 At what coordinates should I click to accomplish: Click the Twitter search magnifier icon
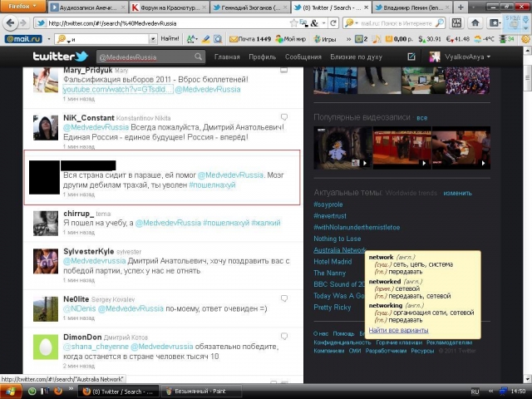click(198, 57)
